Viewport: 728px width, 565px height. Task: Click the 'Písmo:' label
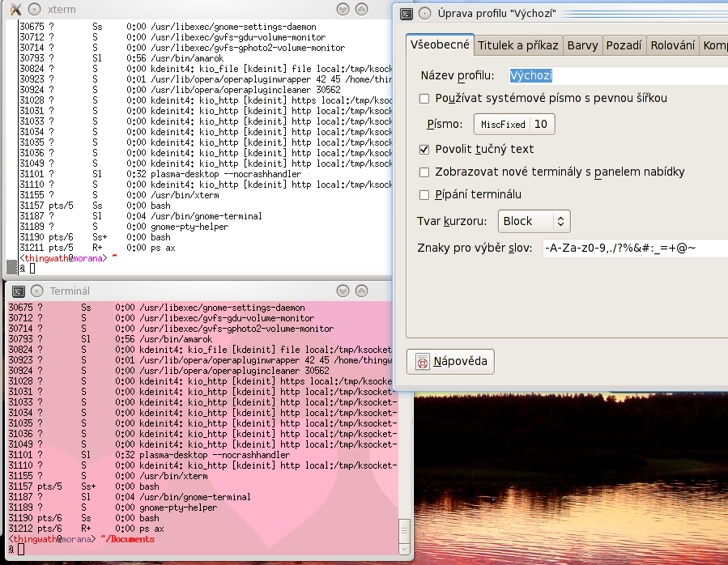[x=445, y=125]
